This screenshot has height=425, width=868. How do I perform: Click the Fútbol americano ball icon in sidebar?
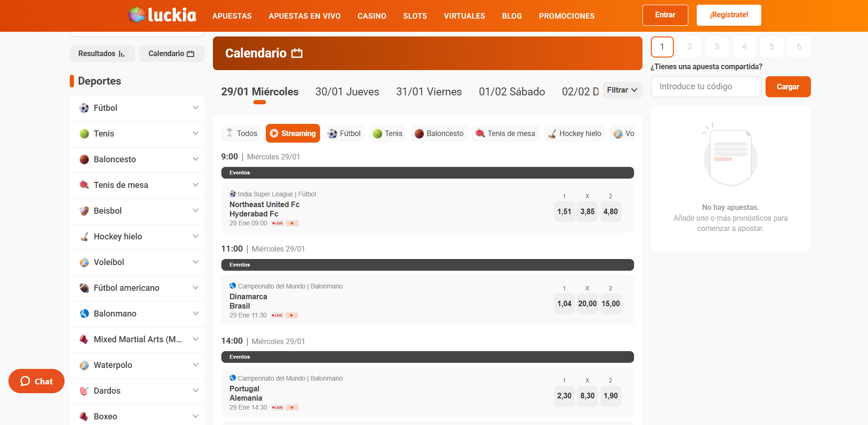(x=84, y=288)
